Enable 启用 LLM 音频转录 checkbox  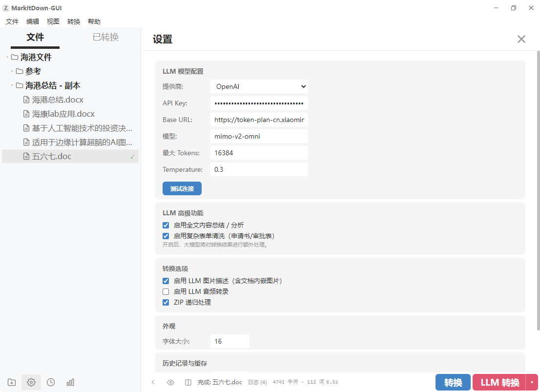click(166, 292)
